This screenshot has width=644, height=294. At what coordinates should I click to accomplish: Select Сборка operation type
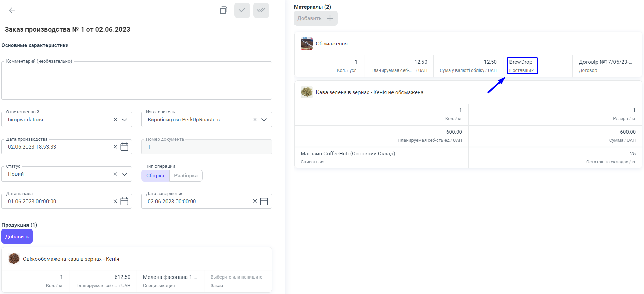155,176
